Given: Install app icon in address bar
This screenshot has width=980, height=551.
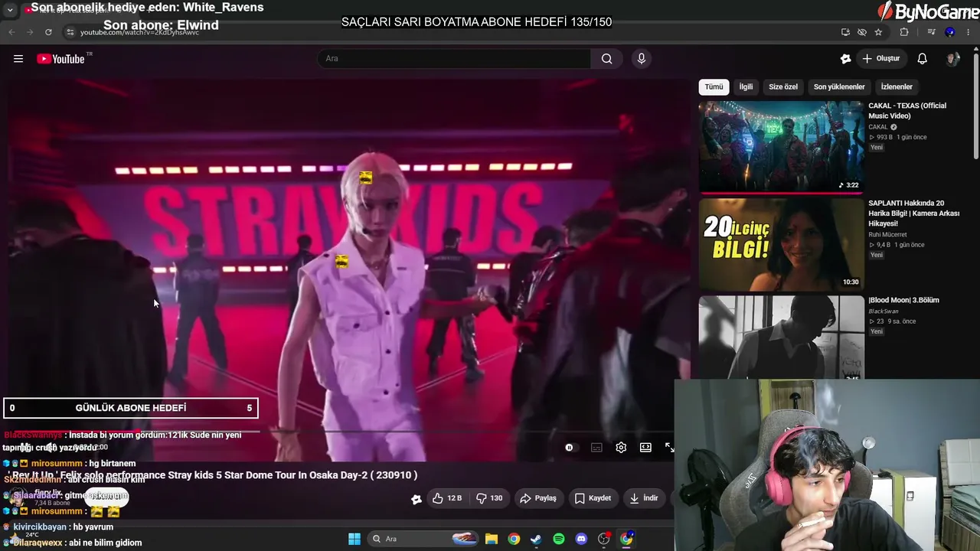Looking at the screenshot, I should (x=845, y=32).
